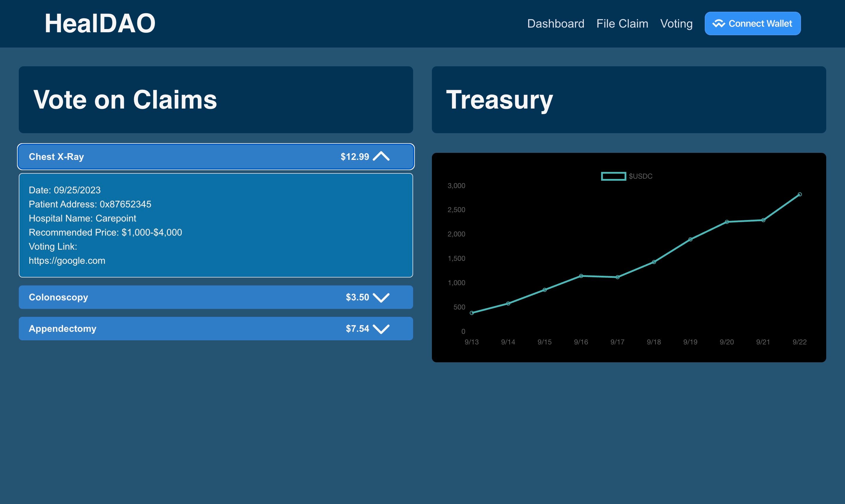Image resolution: width=845 pixels, height=504 pixels.
Task: Click the 9/17 x-axis label
Action: pyautogui.click(x=617, y=342)
